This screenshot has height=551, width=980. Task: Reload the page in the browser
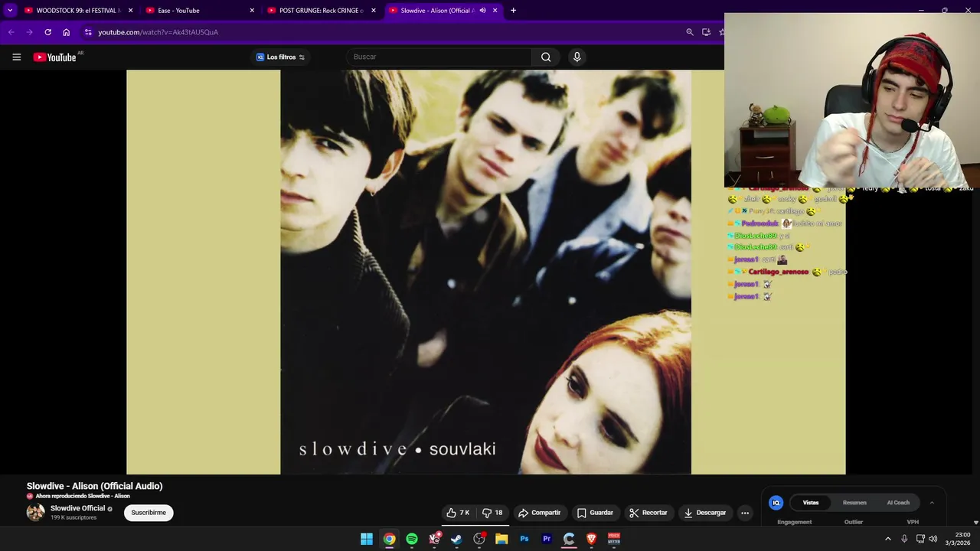coord(47,32)
